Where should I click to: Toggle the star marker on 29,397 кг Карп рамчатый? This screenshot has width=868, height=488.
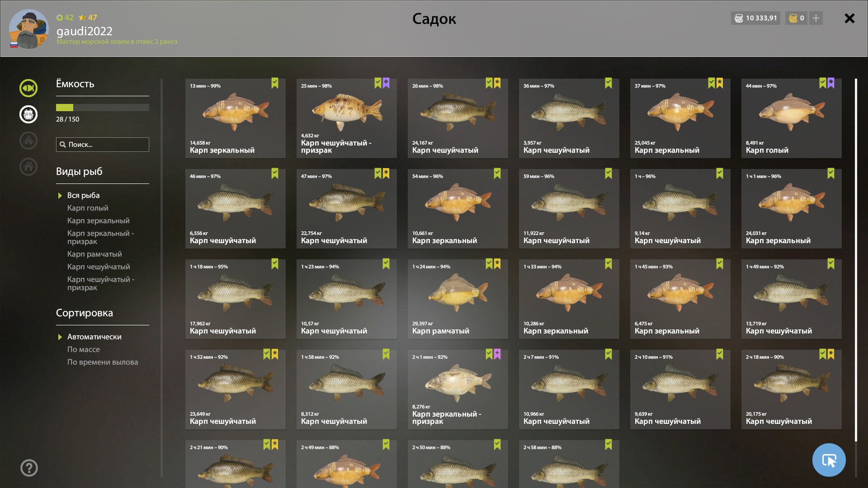pyautogui.click(x=497, y=264)
